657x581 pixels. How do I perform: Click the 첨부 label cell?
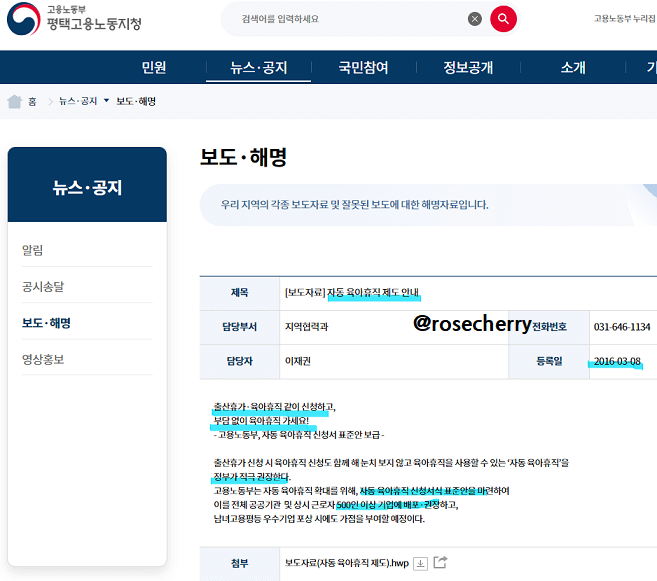(x=239, y=563)
